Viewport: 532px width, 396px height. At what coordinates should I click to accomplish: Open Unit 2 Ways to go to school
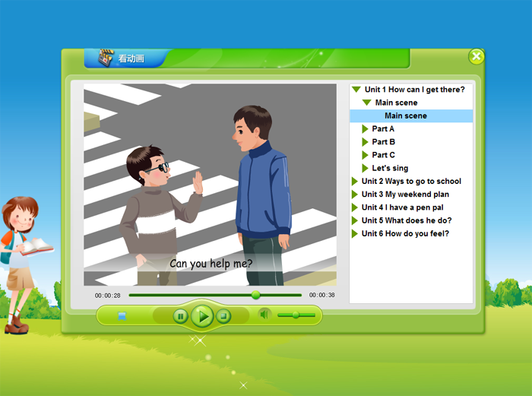pyautogui.click(x=411, y=181)
